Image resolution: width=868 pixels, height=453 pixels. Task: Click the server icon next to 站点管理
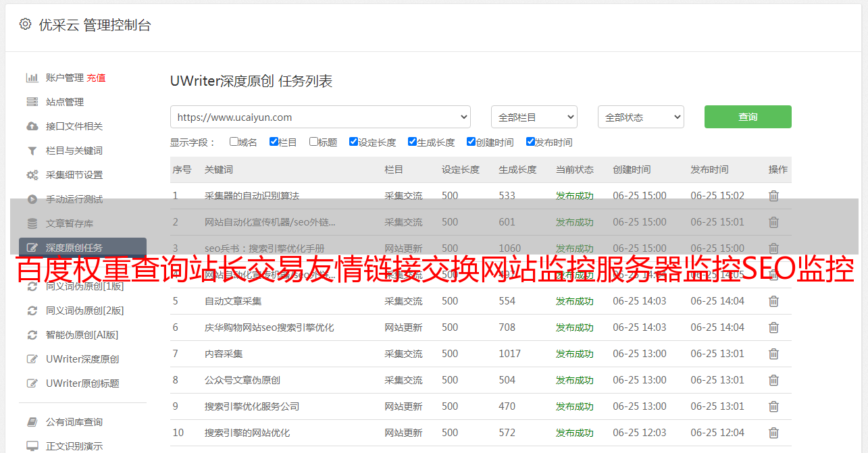pyautogui.click(x=32, y=102)
